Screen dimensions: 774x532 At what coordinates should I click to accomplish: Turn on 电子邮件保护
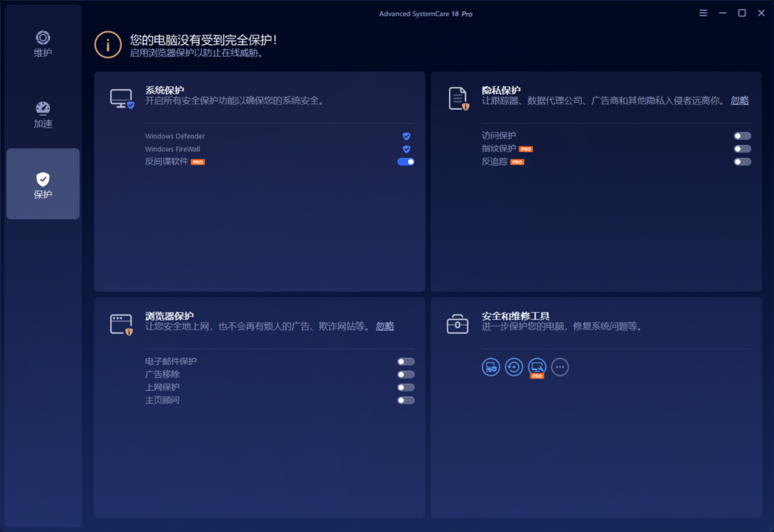[x=406, y=361]
